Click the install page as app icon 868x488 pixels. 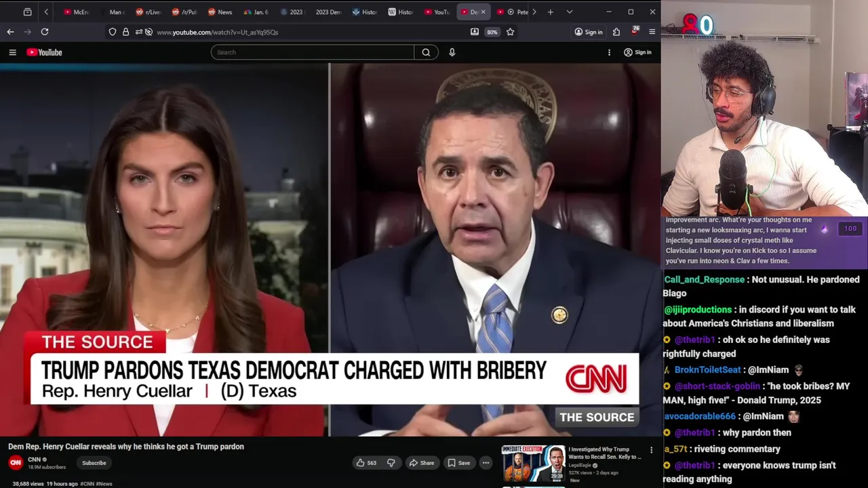coord(475,32)
